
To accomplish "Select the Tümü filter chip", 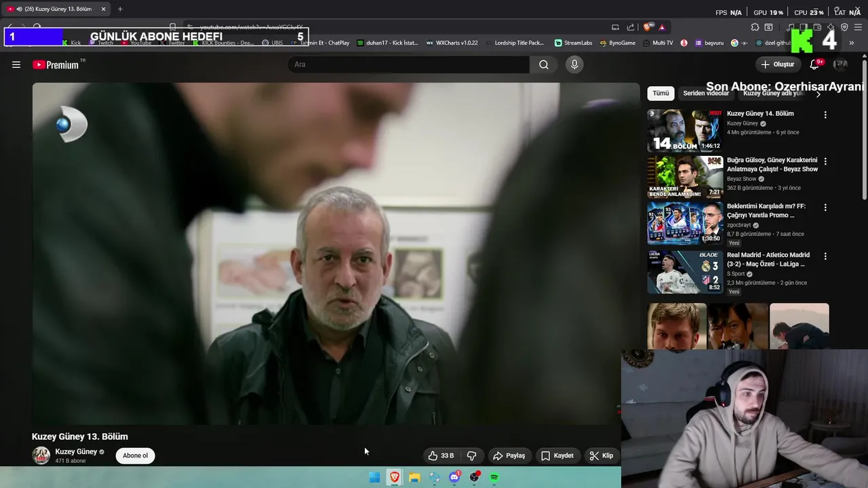I will (660, 93).
